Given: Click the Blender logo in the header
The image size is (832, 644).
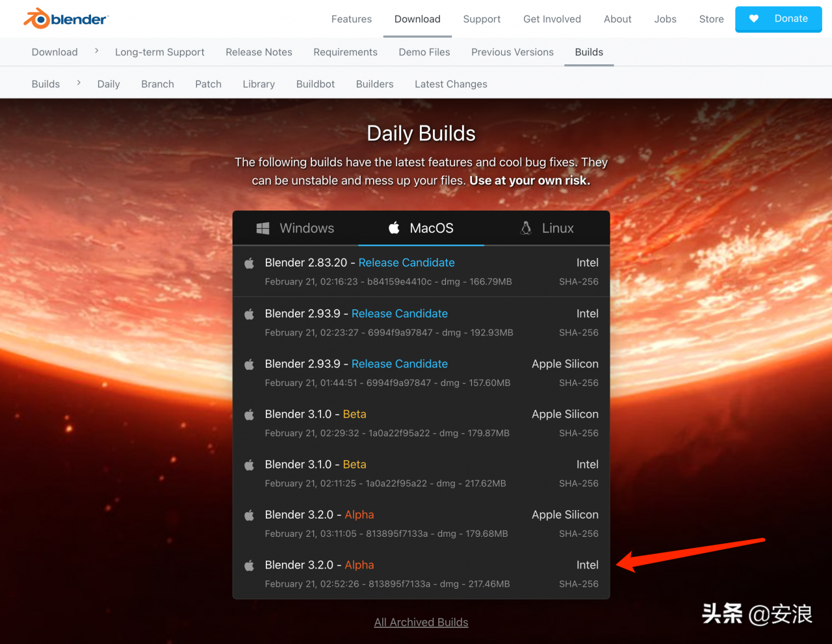Looking at the screenshot, I should (x=66, y=19).
